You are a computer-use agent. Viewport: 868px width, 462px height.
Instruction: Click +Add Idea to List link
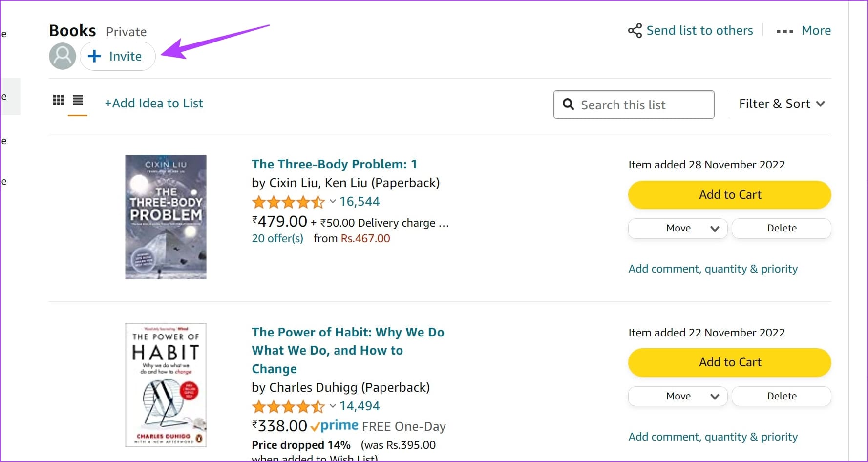coord(154,103)
